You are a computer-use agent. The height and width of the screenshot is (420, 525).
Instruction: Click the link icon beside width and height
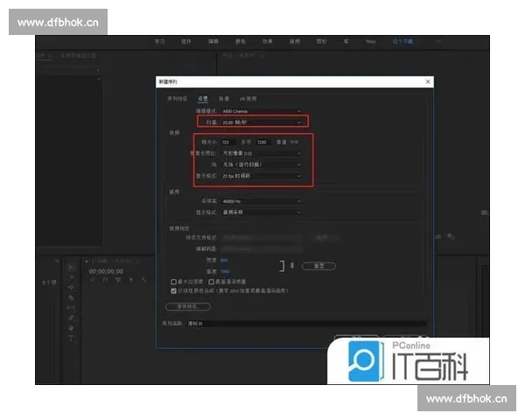pyautogui.click(x=292, y=264)
